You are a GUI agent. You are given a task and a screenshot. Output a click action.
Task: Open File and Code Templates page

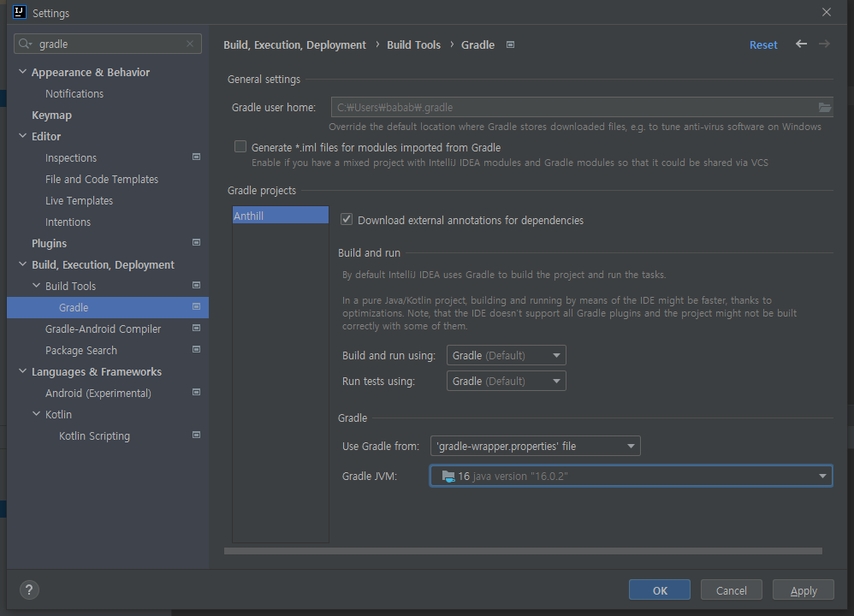[x=102, y=179]
